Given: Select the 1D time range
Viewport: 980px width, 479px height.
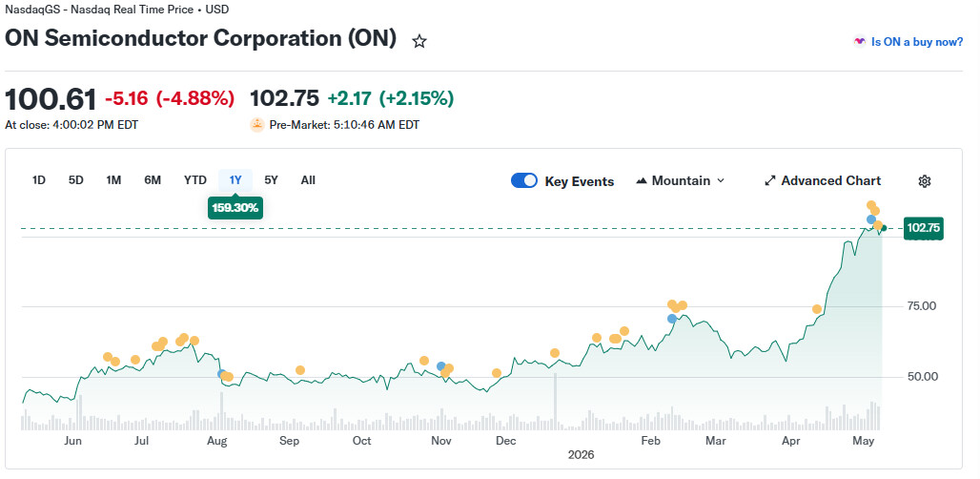Looking at the screenshot, I should pos(39,180).
